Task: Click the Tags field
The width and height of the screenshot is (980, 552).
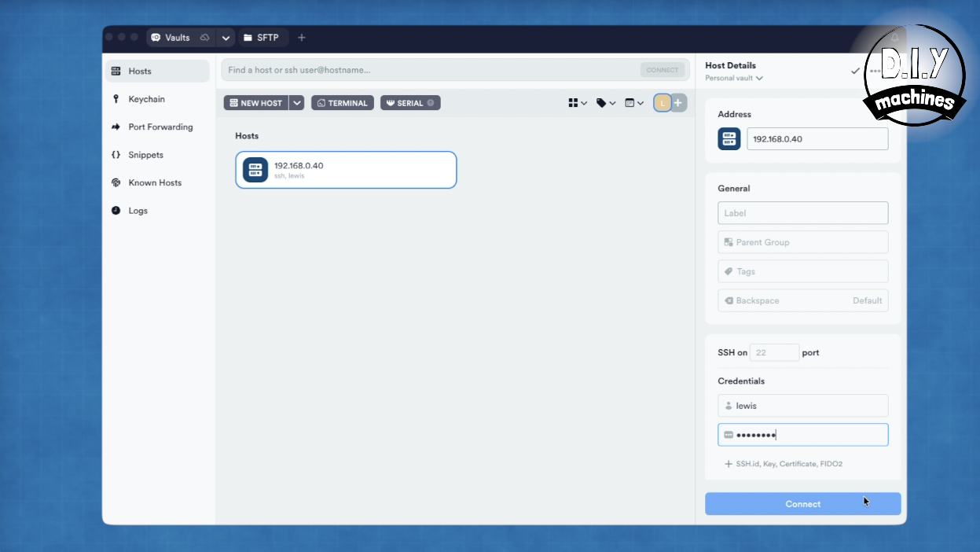Action: pyautogui.click(x=803, y=271)
